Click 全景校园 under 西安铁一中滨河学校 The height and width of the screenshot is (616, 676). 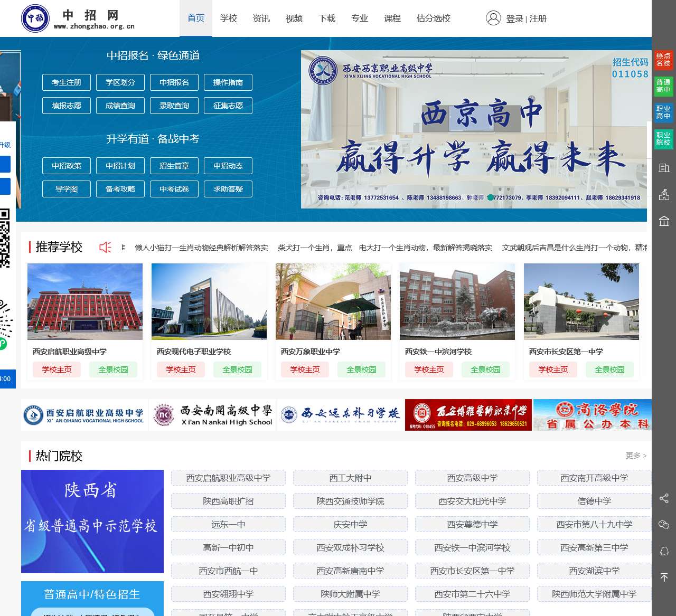point(485,369)
